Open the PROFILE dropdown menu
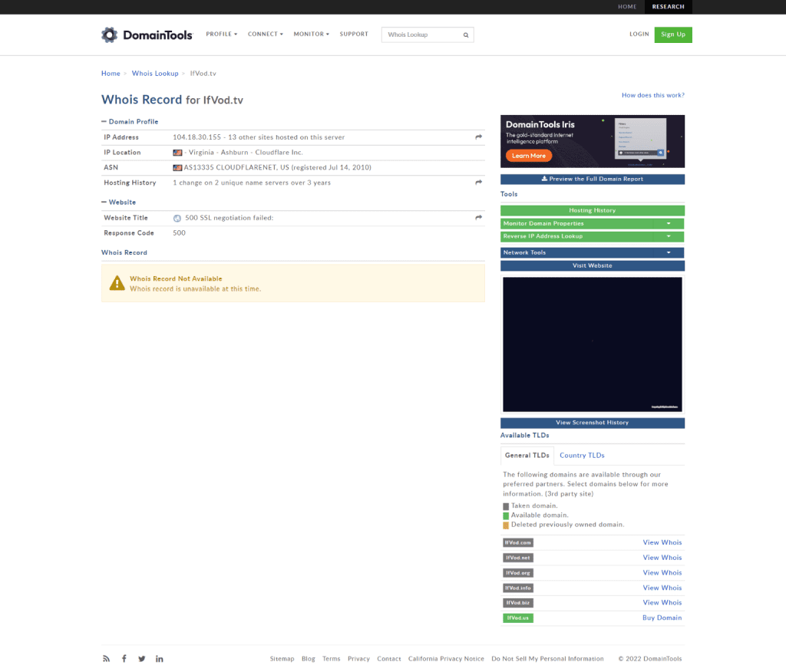Screen dimensions: 786x672 222,34
